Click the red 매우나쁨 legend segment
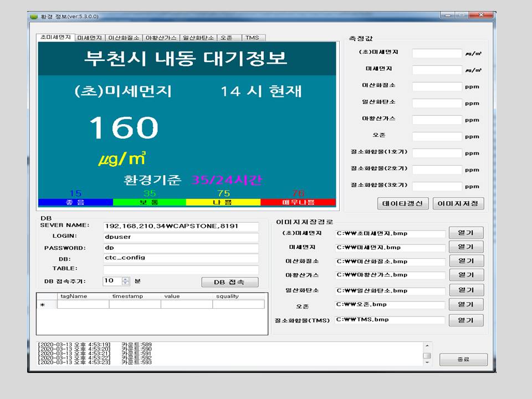532x399 pixels. click(298, 202)
